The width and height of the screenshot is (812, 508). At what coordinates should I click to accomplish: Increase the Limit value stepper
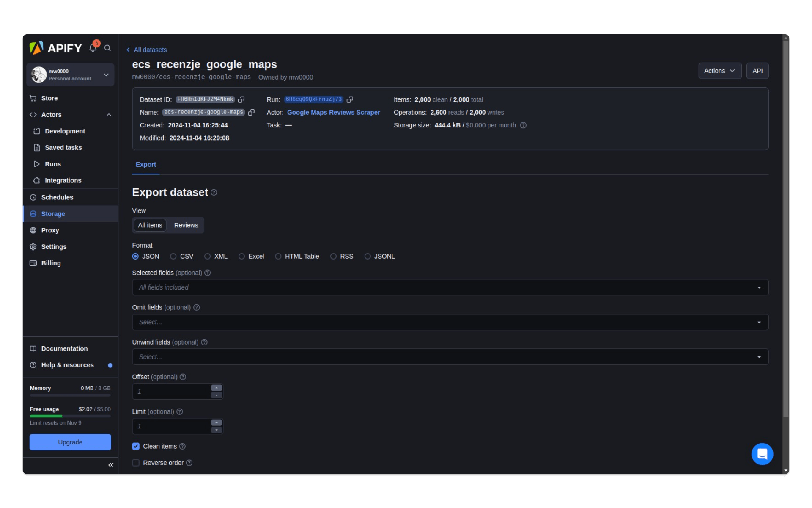(x=217, y=423)
